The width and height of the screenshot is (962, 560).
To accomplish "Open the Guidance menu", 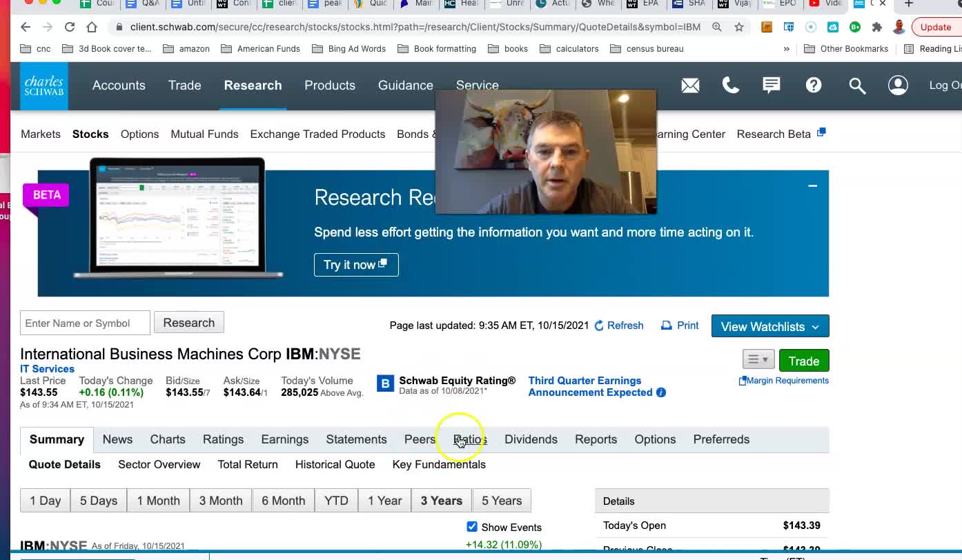I will coord(406,86).
